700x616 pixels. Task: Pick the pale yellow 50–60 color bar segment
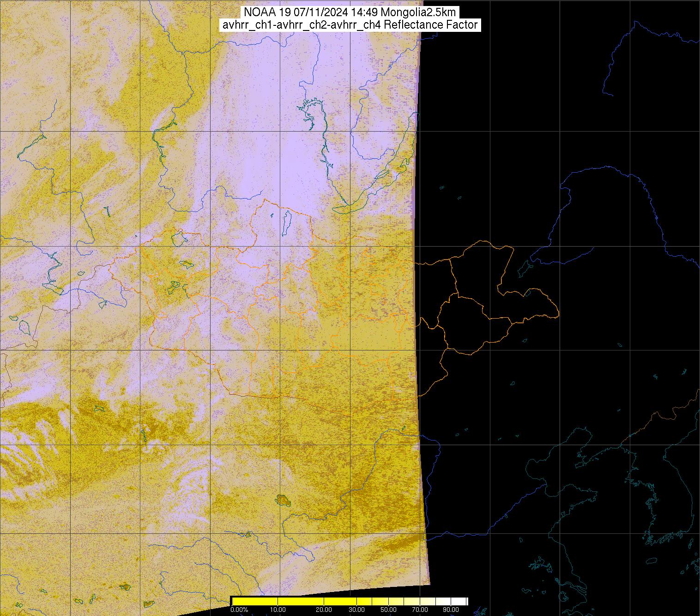pyautogui.click(x=396, y=601)
